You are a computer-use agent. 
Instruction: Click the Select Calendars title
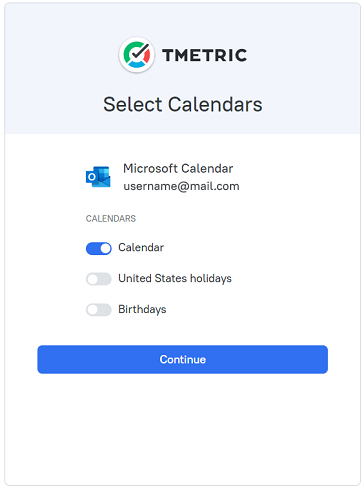(x=183, y=104)
